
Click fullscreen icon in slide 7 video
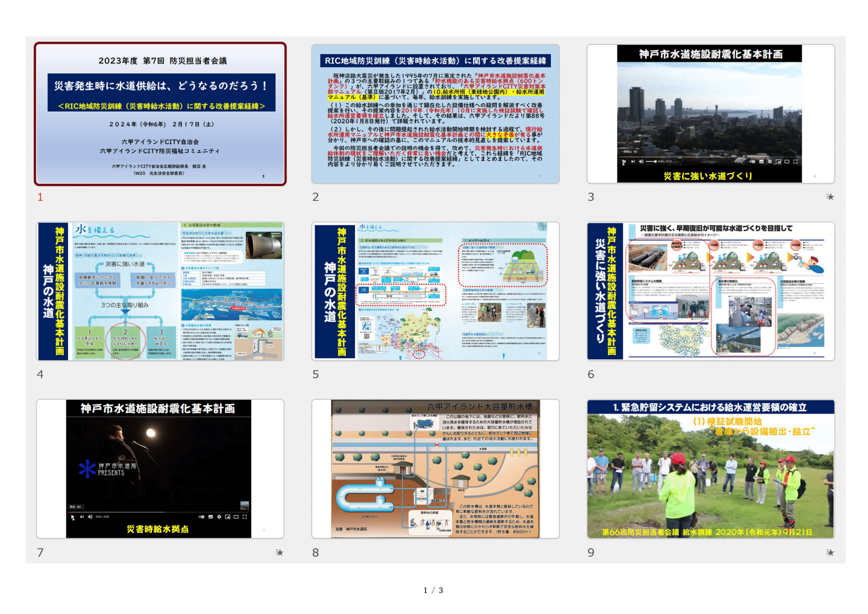(x=245, y=517)
